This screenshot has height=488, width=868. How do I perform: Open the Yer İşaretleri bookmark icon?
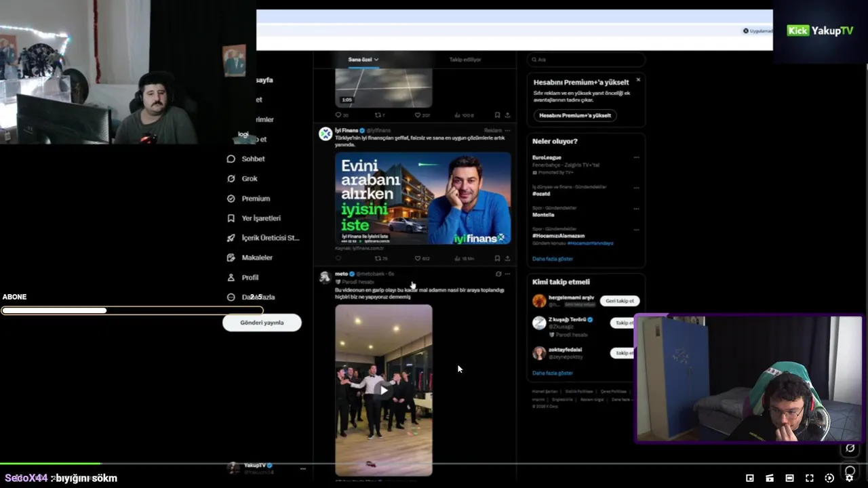231,218
